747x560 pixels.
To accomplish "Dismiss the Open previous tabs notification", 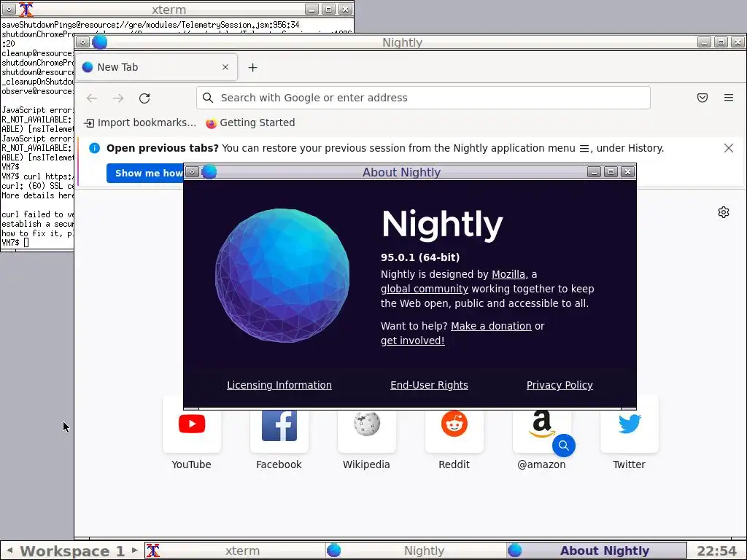I will (x=729, y=148).
